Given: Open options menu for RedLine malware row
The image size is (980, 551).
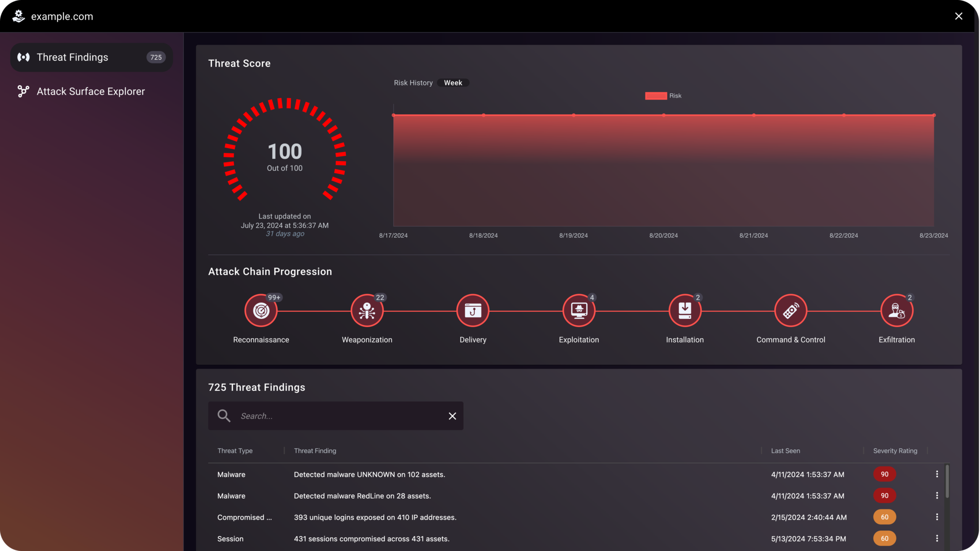Looking at the screenshot, I should (937, 496).
